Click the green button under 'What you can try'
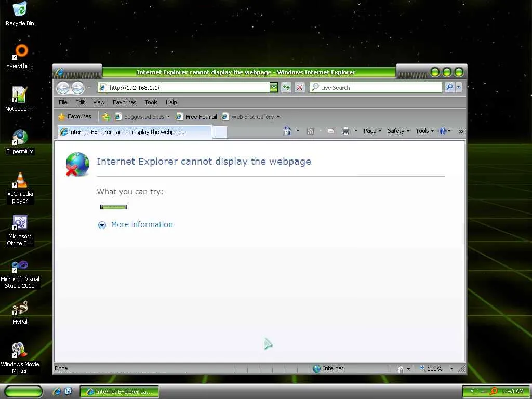This screenshot has width=532, height=399. click(x=114, y=207)
